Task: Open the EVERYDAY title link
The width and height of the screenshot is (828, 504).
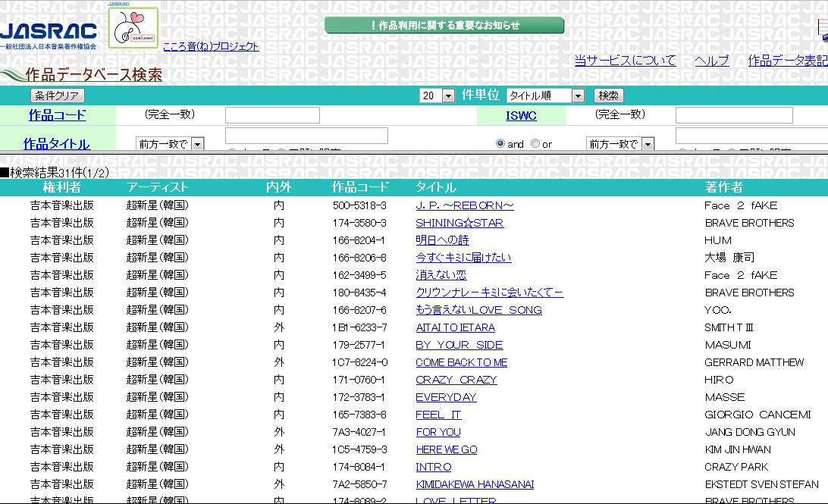Action: (446, 397)
